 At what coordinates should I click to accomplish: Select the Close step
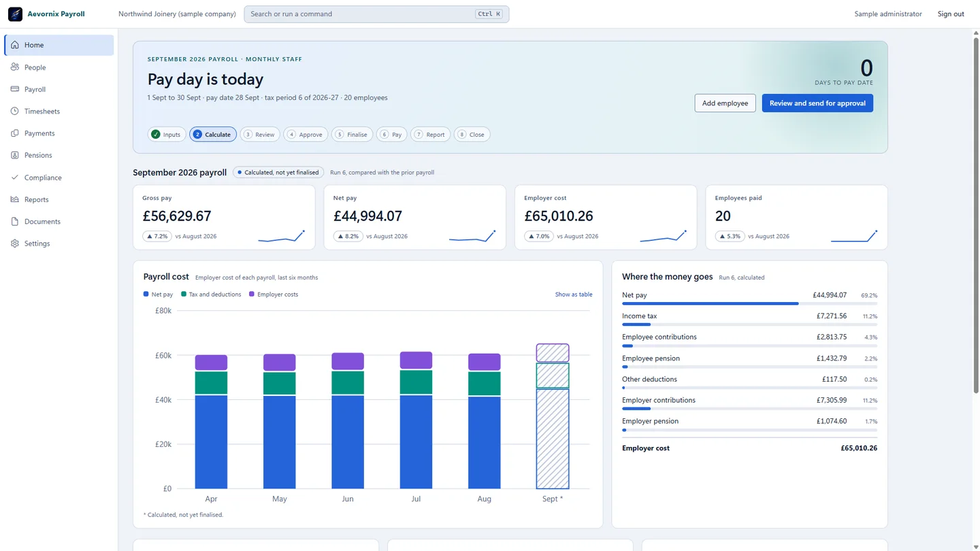472,135
